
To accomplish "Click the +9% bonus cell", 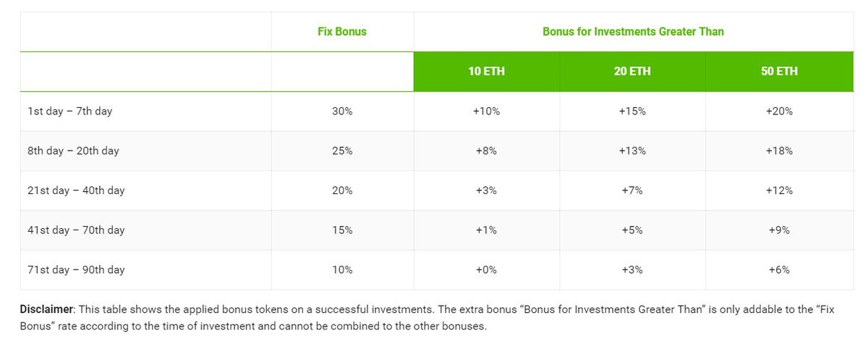I will 779,230.
